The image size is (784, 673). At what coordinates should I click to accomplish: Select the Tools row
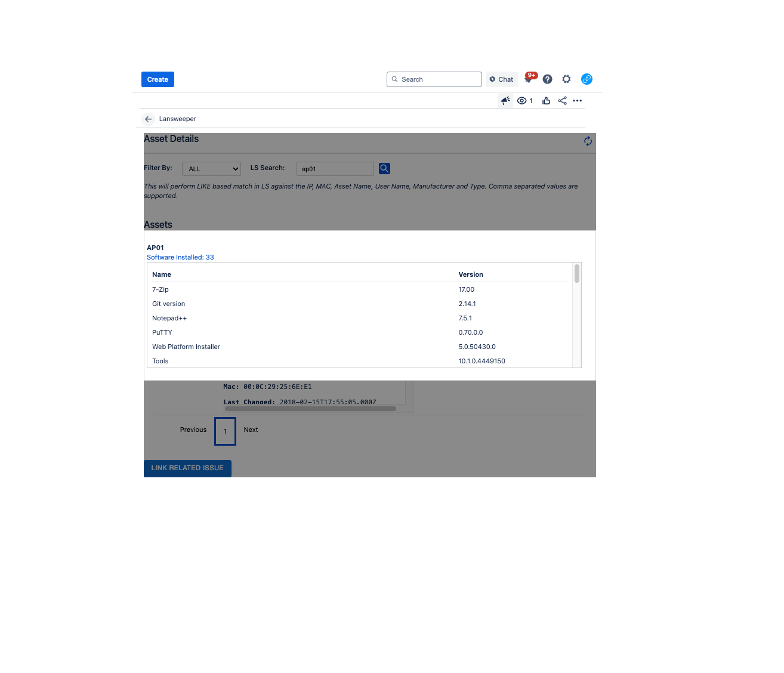(360, 361)
